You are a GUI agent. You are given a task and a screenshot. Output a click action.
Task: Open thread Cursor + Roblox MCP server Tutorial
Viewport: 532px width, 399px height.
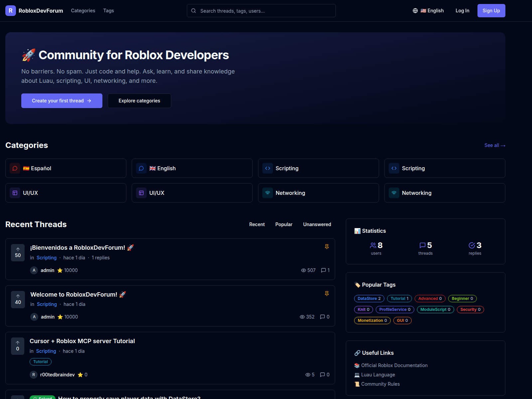[x=82, y=341]
